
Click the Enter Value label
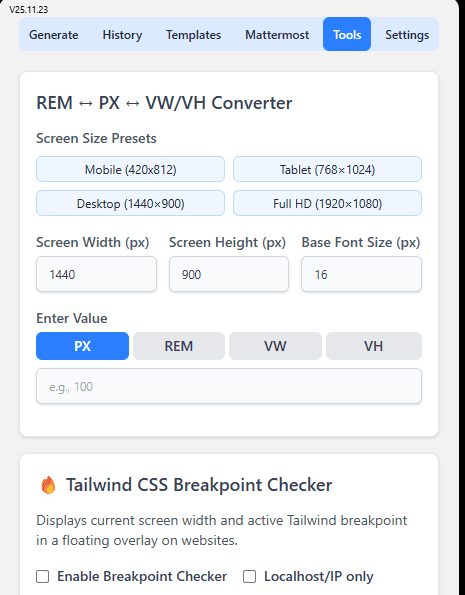tap(72, 318)
